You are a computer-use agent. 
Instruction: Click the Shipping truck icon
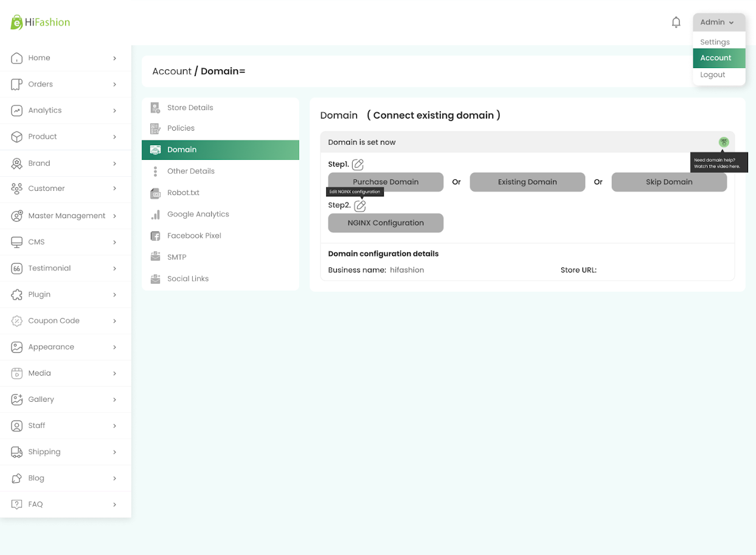click(17, 452)
